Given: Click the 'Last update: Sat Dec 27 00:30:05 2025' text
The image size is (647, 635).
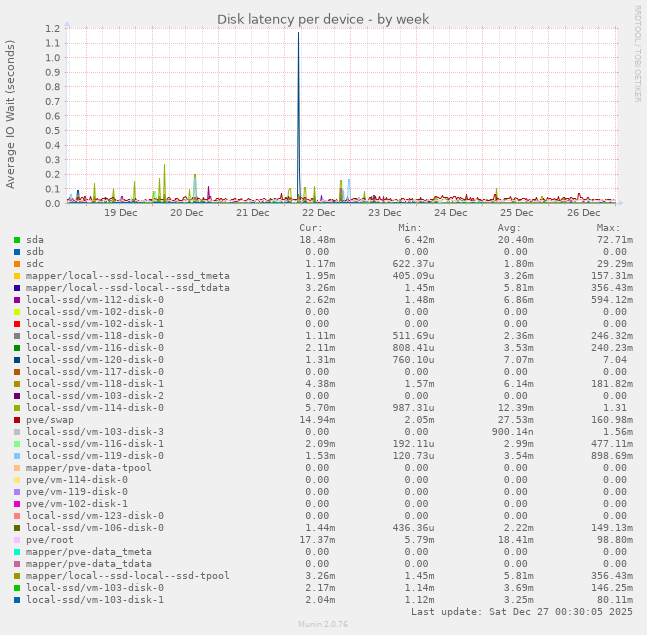Looking at the screenshot, I should pyautogui.click(x=522, y=611).
